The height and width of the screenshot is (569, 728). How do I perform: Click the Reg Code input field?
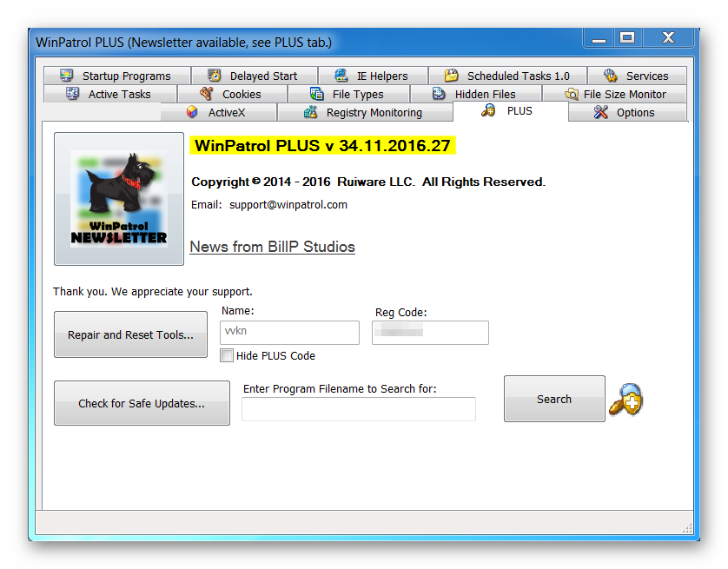[x=430, y=333]
